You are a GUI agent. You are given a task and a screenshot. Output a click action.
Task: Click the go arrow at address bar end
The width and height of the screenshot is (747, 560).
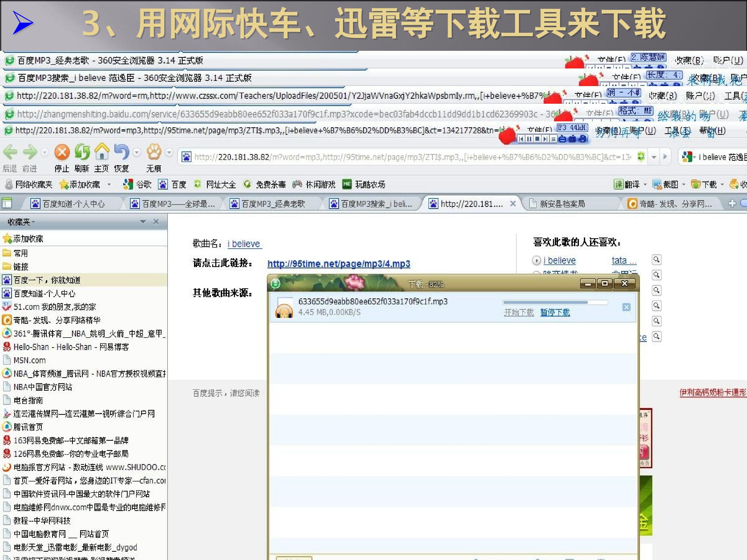(x=665, y=157)
